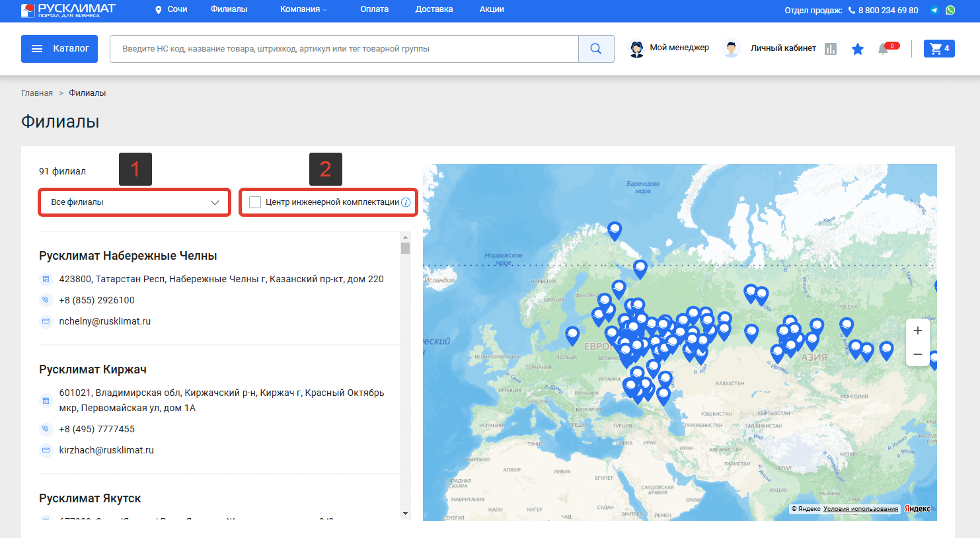
Task: Open Личный кабинет link
Action: click(x=783, y=48)
